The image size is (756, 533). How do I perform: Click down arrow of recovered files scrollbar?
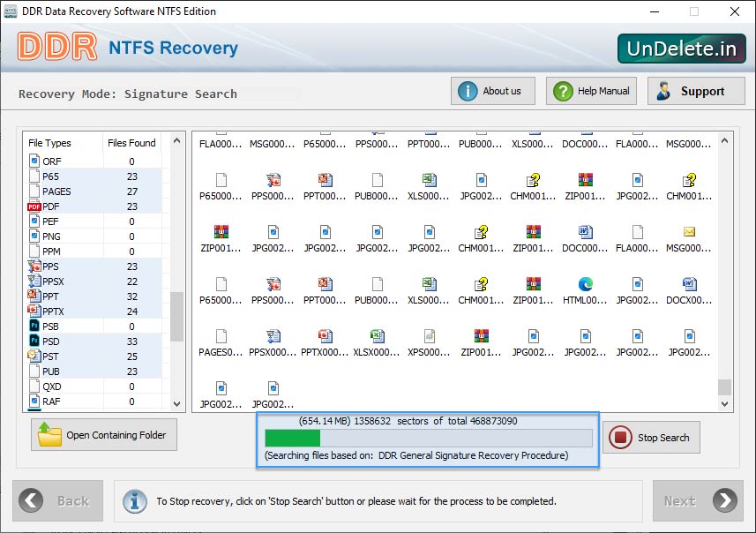(x=724, y=404)
